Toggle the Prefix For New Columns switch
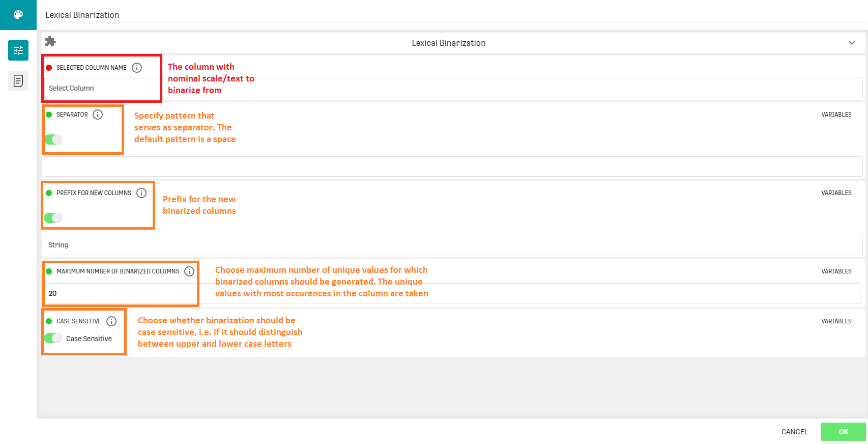The height and width of the screenshot is (444, 868). (x=53, y=218)
